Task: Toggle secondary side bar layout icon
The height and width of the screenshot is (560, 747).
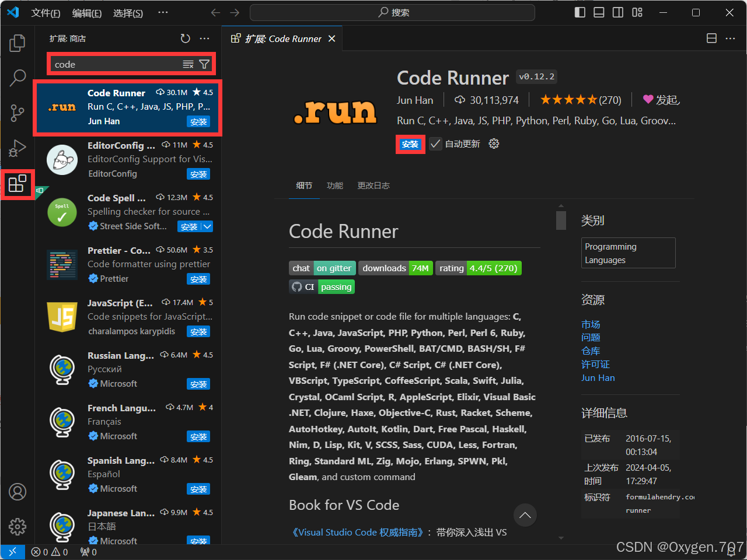Action: pos(618,12)
